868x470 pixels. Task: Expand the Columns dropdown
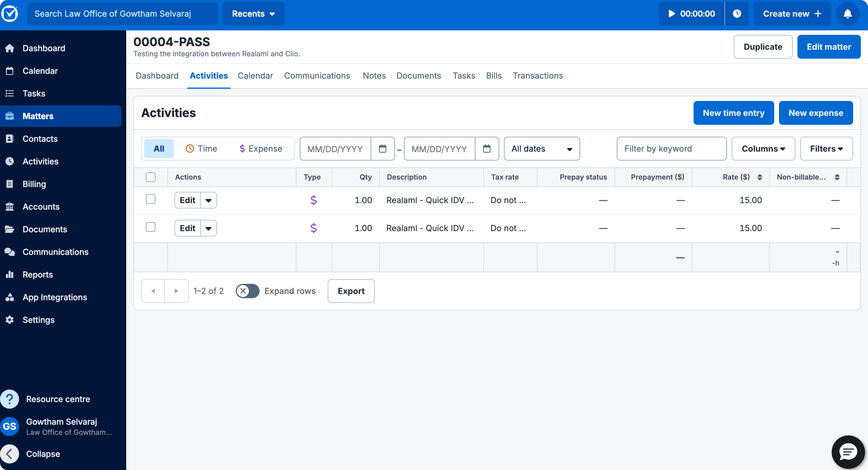point(763,149)
